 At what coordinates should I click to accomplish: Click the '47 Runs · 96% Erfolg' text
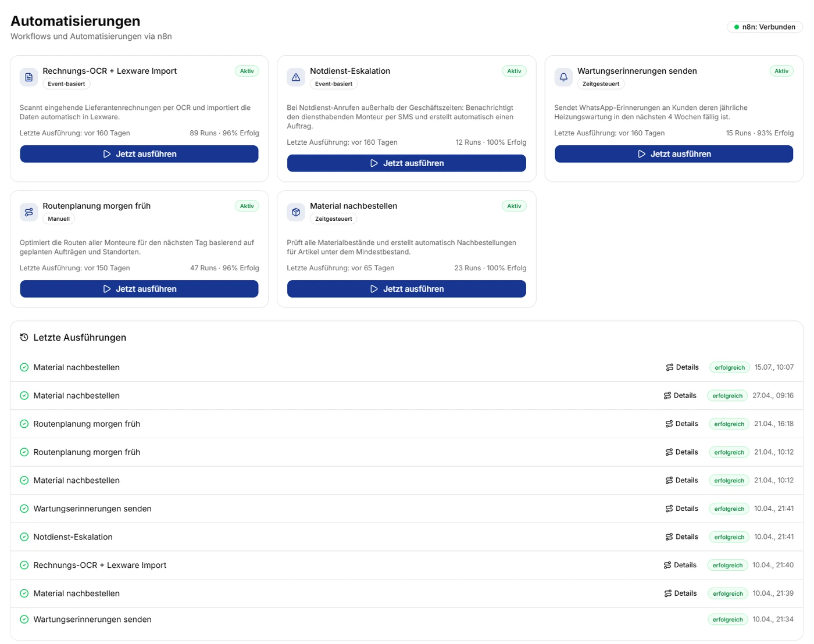point(224,268)
